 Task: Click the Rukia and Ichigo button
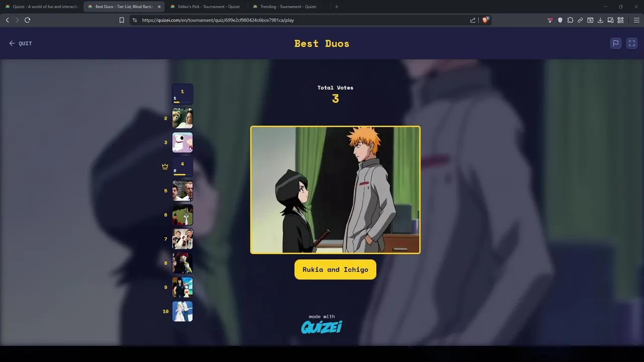(x=335, y=269)
